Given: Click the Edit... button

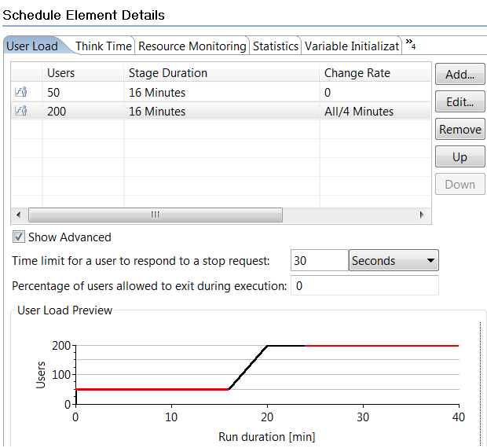Looking at the screenshot, I should tap(460, 101).
